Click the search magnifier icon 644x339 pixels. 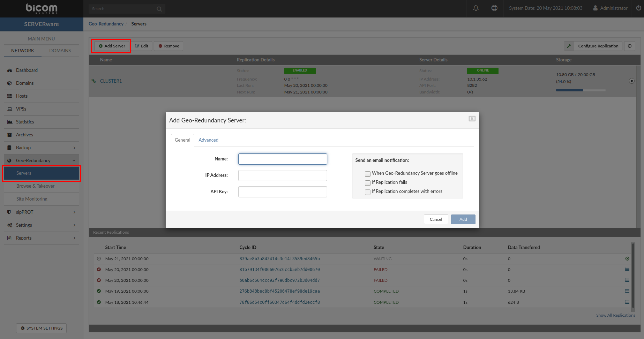coord(159,9)
